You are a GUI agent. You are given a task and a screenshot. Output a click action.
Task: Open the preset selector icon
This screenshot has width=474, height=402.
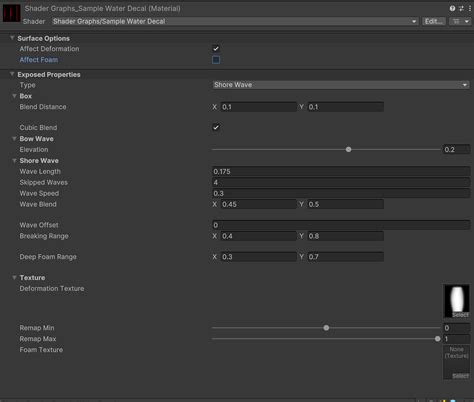461,9
